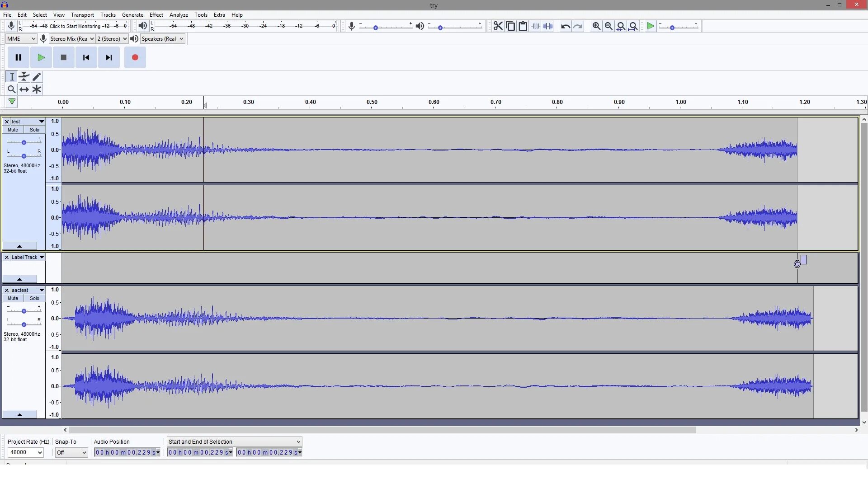Mute the test track
Viewport: 868px width, 488px height.
(x=13, y=130)
